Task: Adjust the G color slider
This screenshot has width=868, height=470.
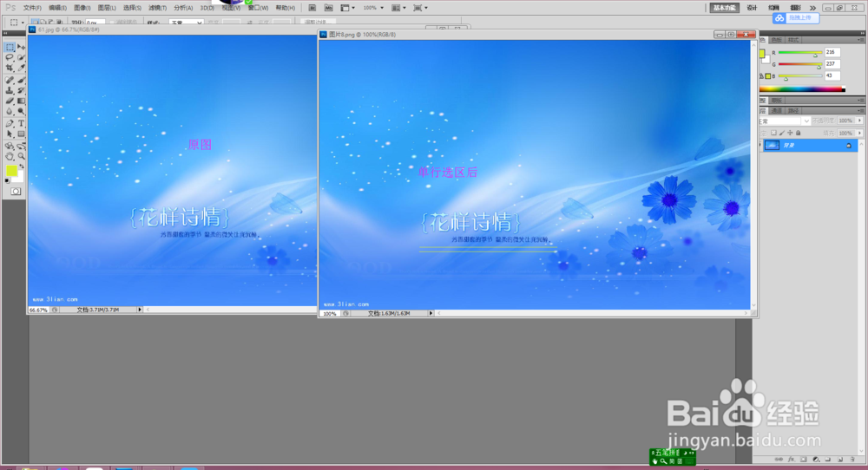Action: pos(819,67)
